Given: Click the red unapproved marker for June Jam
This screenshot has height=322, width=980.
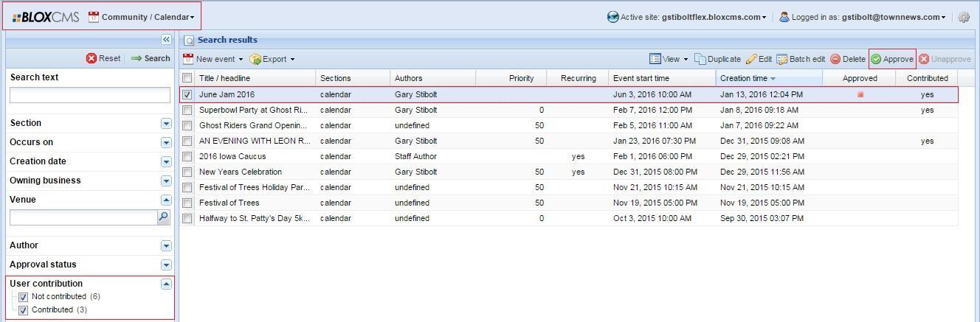Looking at the screenshot, I should coord(860,94).
